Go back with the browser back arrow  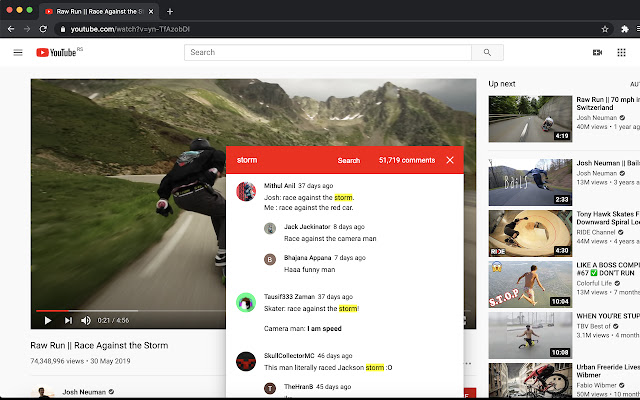[11, 29]
